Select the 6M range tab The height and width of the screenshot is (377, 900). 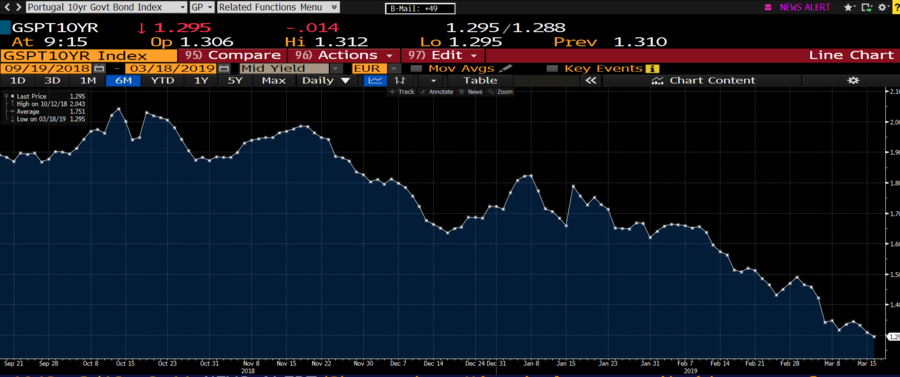tap(123, 80)
